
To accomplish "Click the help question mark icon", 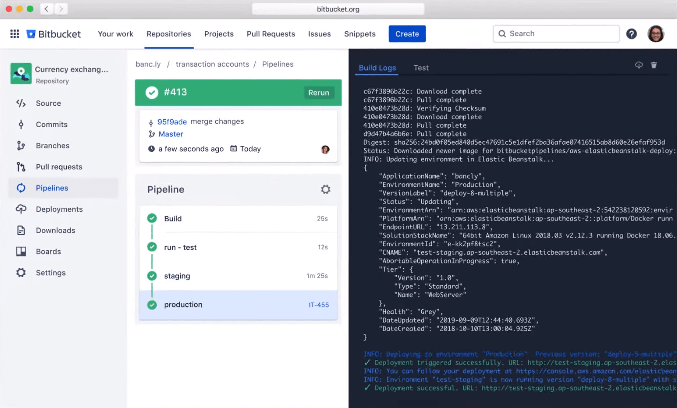I will coord(631,34).
